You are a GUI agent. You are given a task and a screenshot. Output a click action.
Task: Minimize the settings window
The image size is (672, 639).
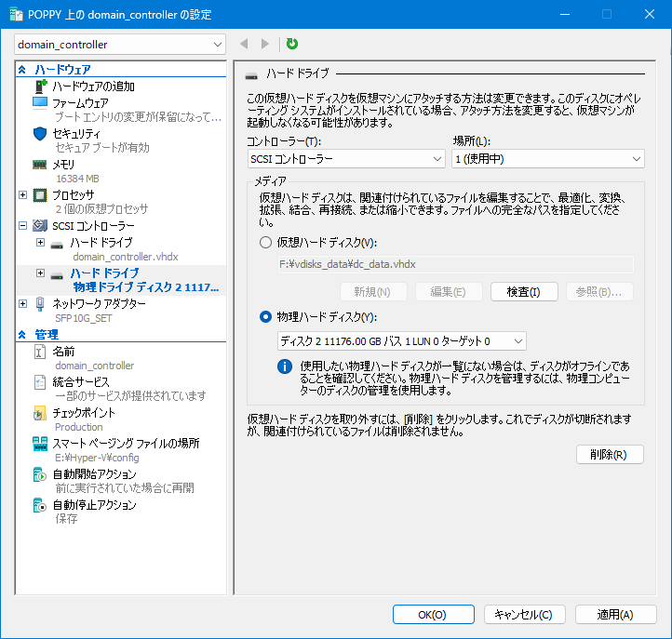click(565, 14)
